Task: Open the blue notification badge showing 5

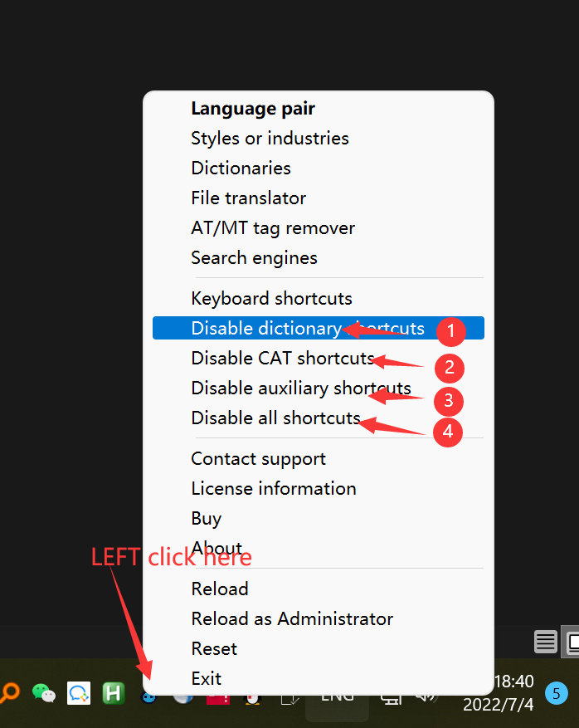Action: tap(557, 692)
